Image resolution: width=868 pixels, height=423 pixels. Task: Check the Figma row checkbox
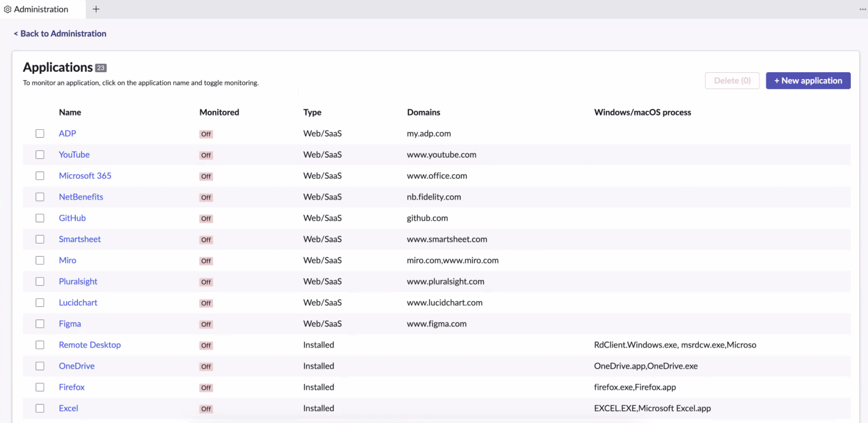pos(40,323)
